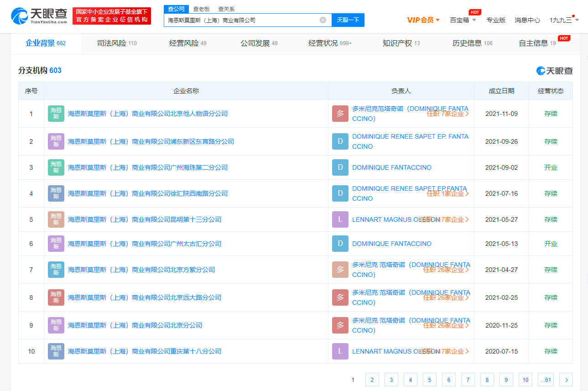Click the 天眼一下 search button
The height and width of the screenshot is (391, 588).
point(348,20)
